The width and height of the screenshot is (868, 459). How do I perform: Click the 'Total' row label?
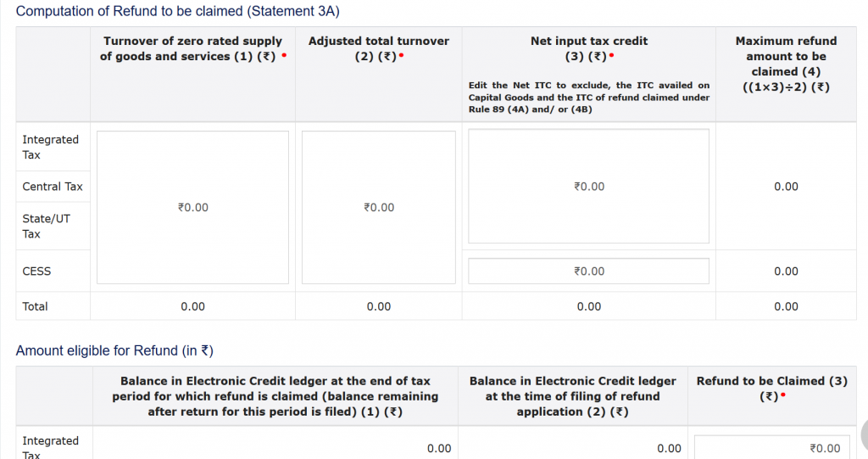pyautogui.click(x=35, y=306)
